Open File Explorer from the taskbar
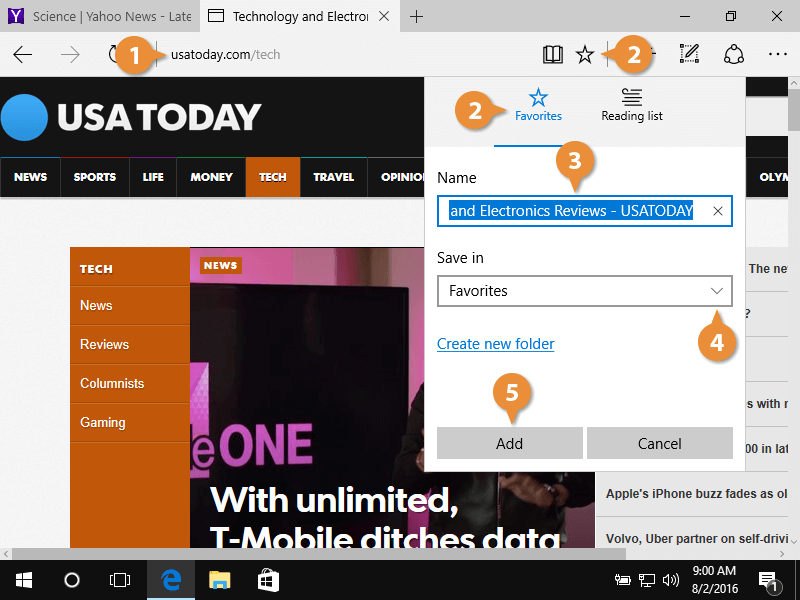 pos(219,579)
